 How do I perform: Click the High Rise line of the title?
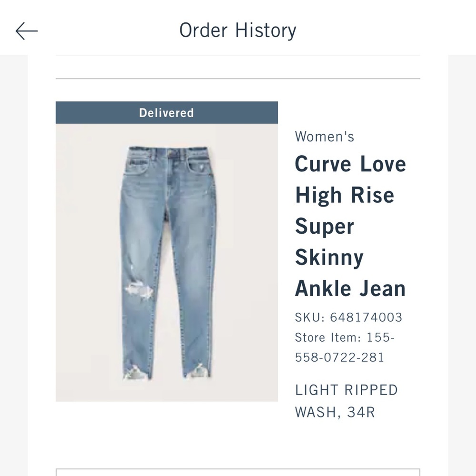point(345,194)
